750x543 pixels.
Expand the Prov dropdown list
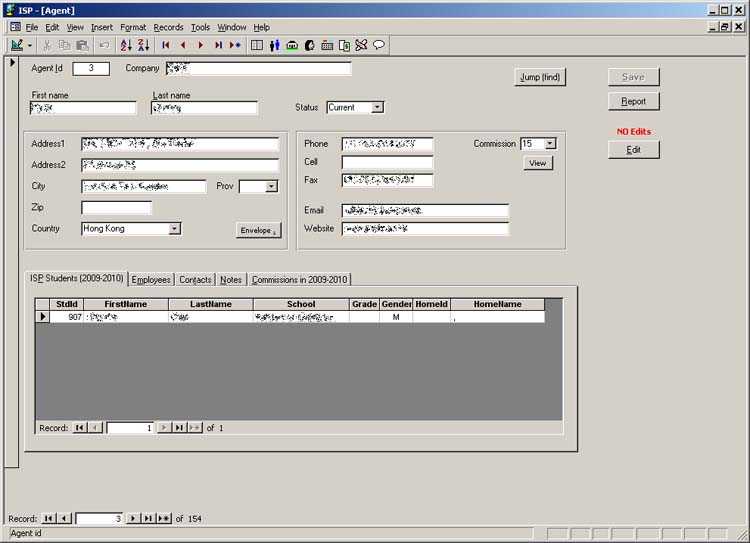click(271, 187)
